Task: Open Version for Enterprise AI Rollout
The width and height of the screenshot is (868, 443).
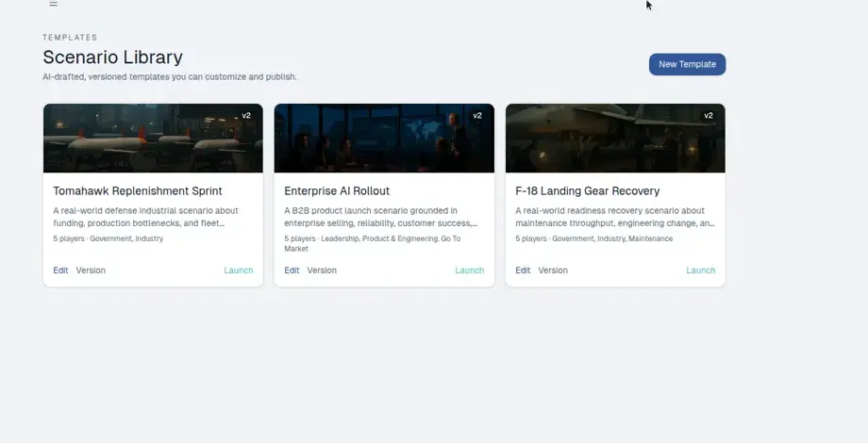Action: pos(322,271)
